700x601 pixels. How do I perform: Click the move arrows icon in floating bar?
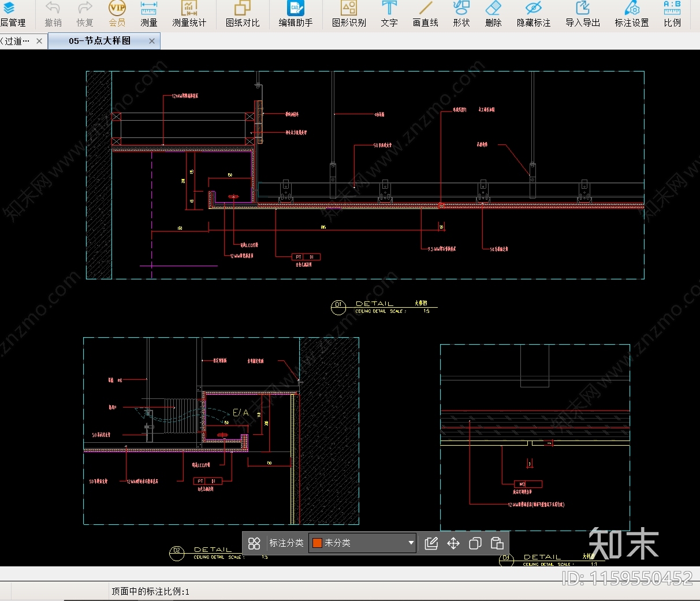point(453,543)
